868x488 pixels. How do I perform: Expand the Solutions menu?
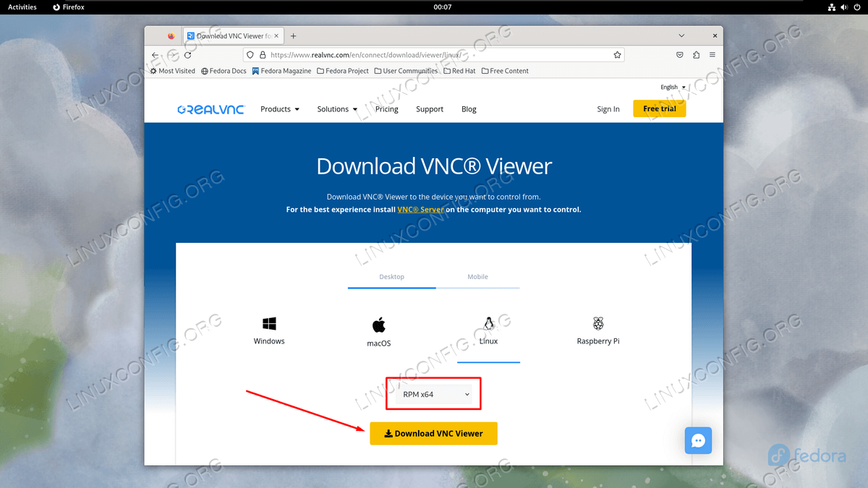pyautogui.click(x=337, y=109)
